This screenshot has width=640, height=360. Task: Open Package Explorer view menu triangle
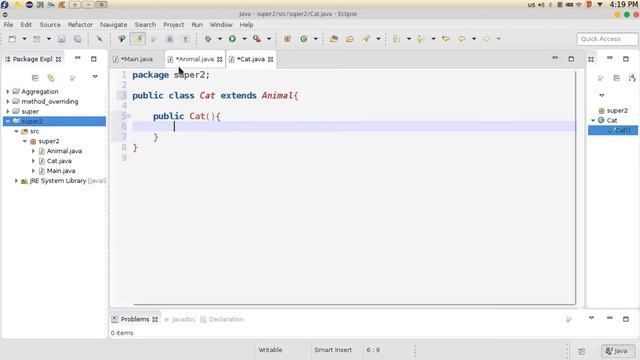[95, 77]
